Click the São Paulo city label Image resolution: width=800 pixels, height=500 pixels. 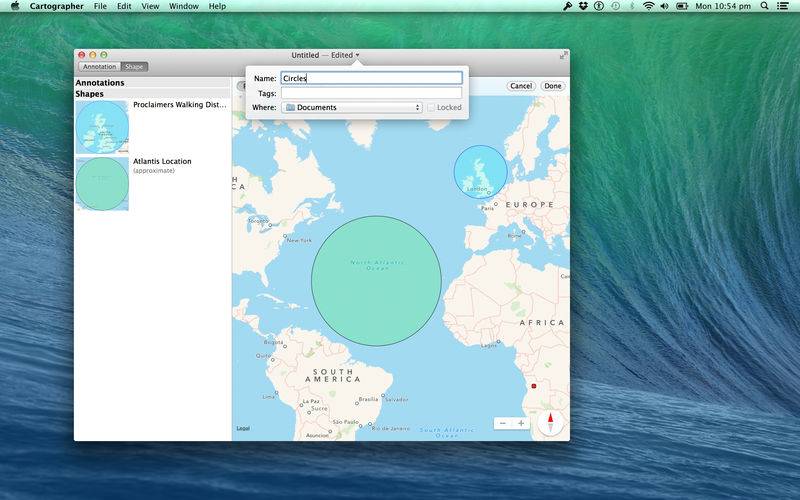point(346,422)
